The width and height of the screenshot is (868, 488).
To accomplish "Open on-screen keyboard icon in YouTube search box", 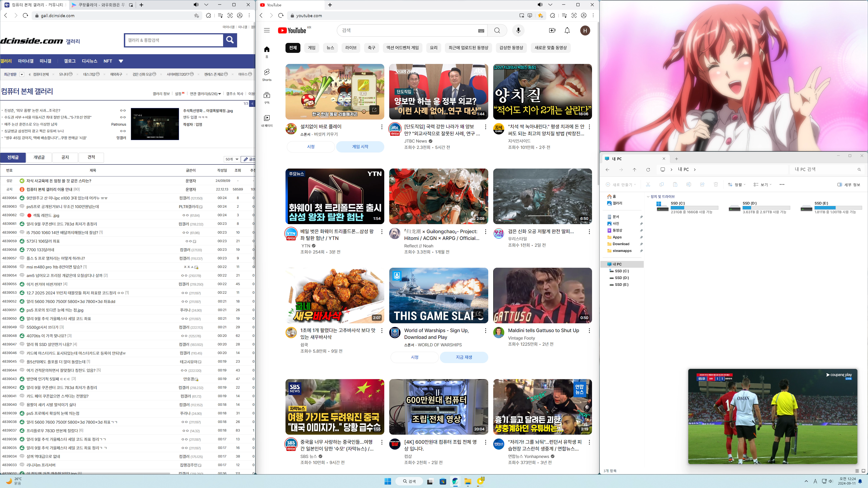I will pyautogui.click(x=481, y=31).
